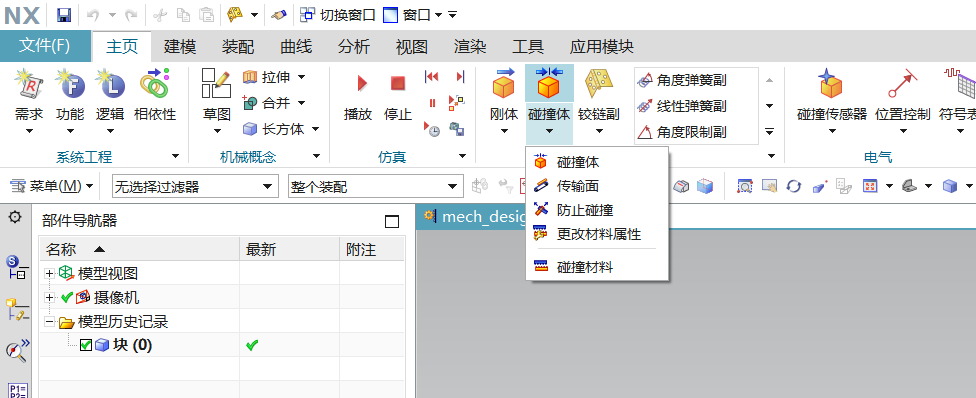Select 碰撞材料 from the dropdown menu
976x398 pixels.
pyautogui.click(x=597, y=268)
